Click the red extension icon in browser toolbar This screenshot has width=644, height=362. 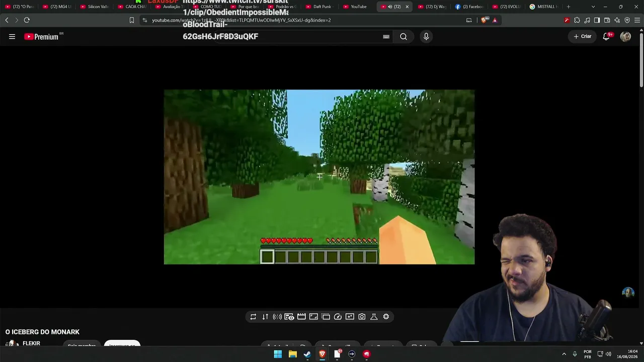567,20
